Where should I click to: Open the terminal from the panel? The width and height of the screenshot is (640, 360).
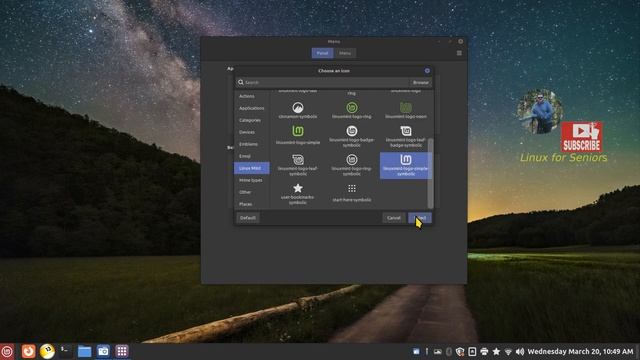(65, 351)
